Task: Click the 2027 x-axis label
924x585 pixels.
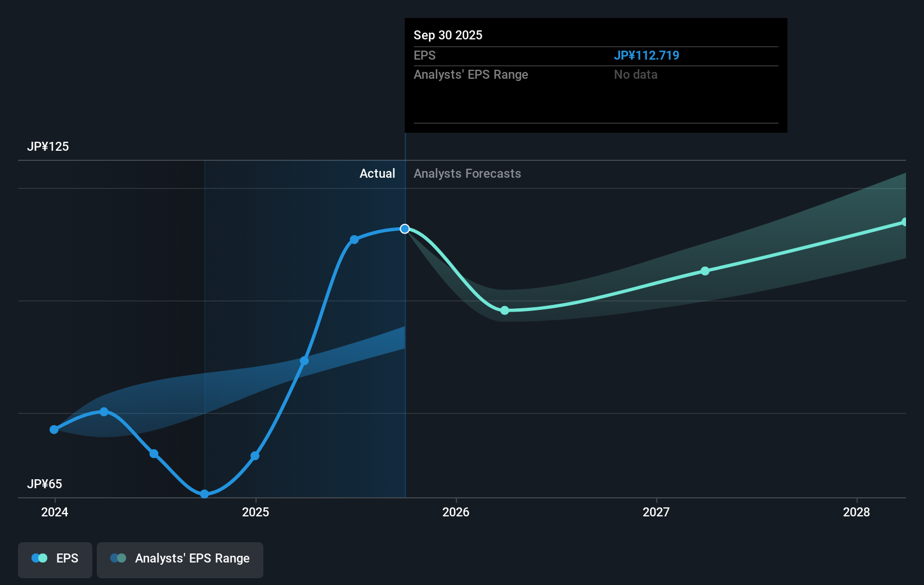Action: pos(656,512)
